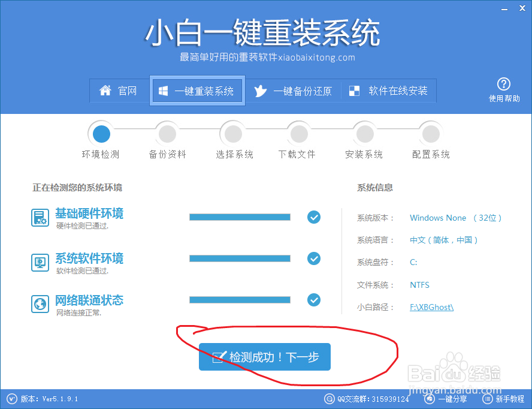Click the Windows logo icon on 一键重装系统
The image size is (532, 409).
click(163, 91)
